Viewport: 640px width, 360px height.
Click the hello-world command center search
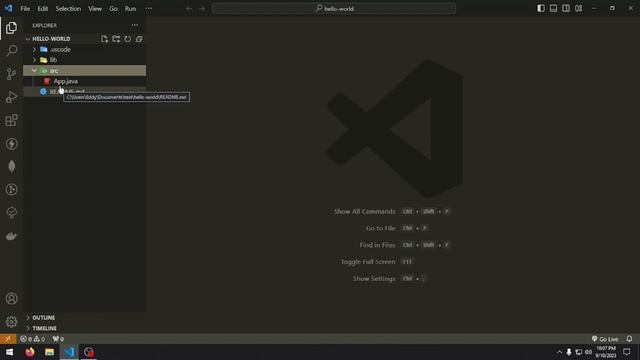pos(334,9)
